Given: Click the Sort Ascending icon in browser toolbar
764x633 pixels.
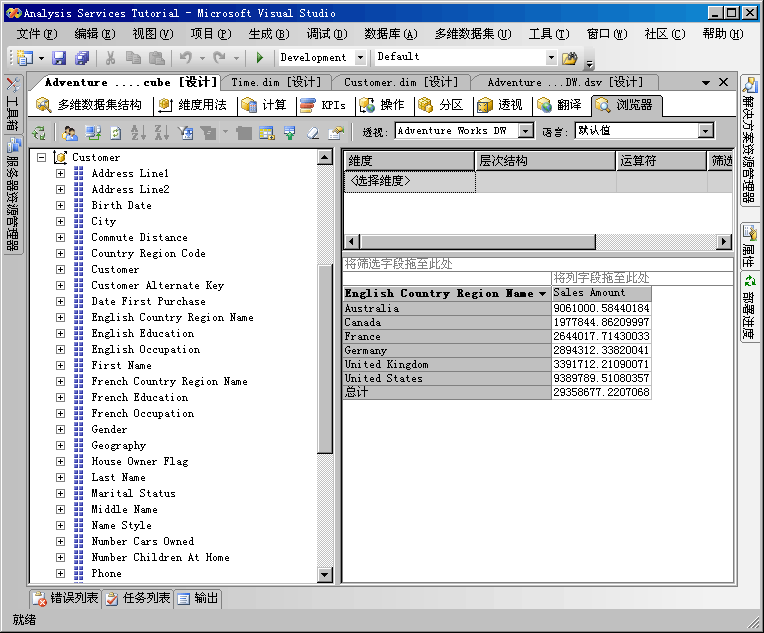Looking at the screenshot, I should [139, 132].
